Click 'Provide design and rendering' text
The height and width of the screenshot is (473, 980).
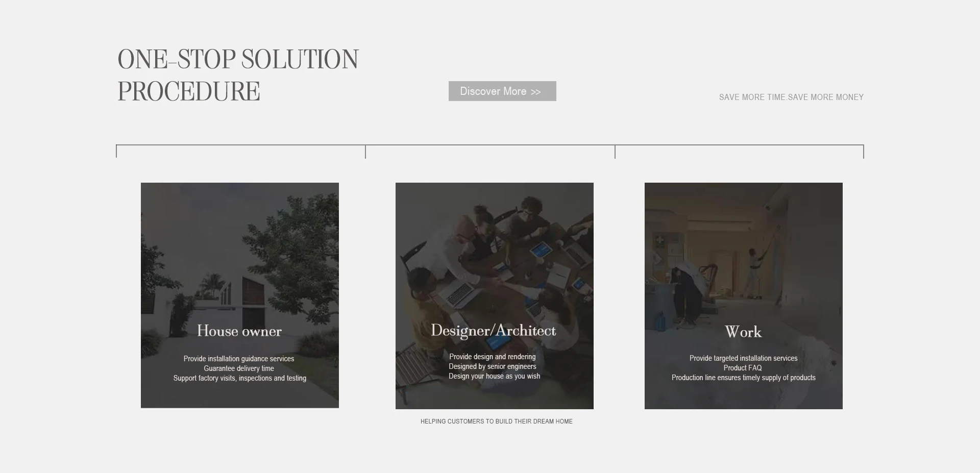[x=493, y=357]
